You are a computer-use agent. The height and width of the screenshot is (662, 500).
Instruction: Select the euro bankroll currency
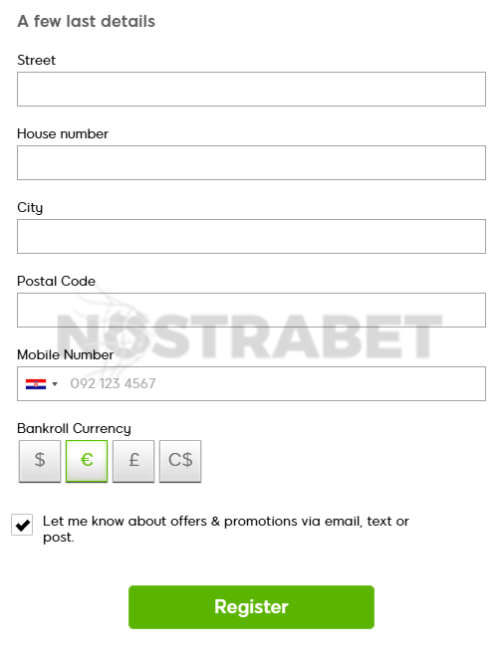87,461
